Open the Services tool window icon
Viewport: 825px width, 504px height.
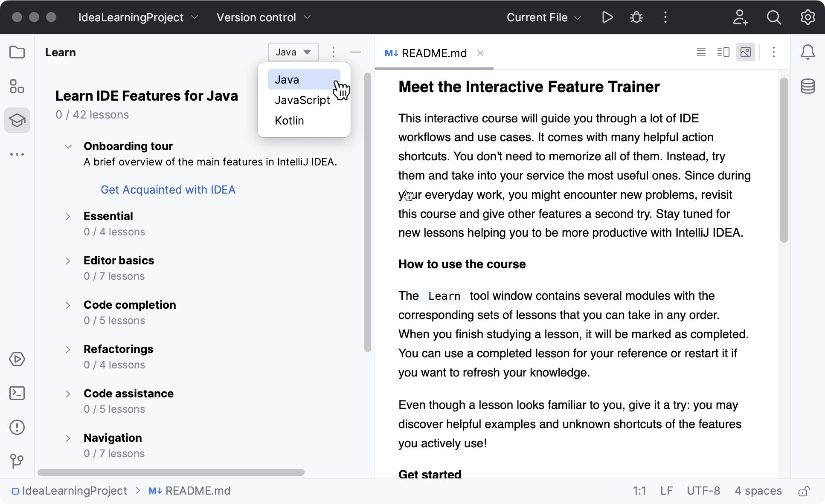(17, 359)
